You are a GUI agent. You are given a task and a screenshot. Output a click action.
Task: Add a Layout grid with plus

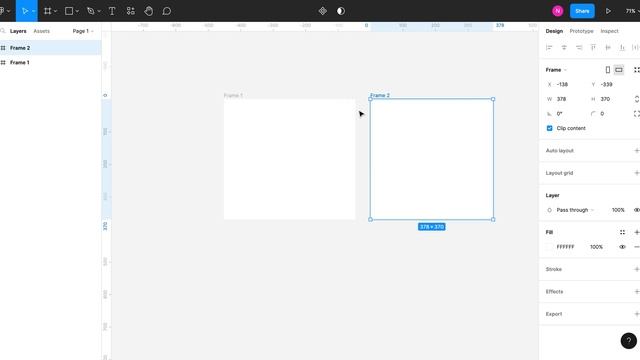(636, 173)
